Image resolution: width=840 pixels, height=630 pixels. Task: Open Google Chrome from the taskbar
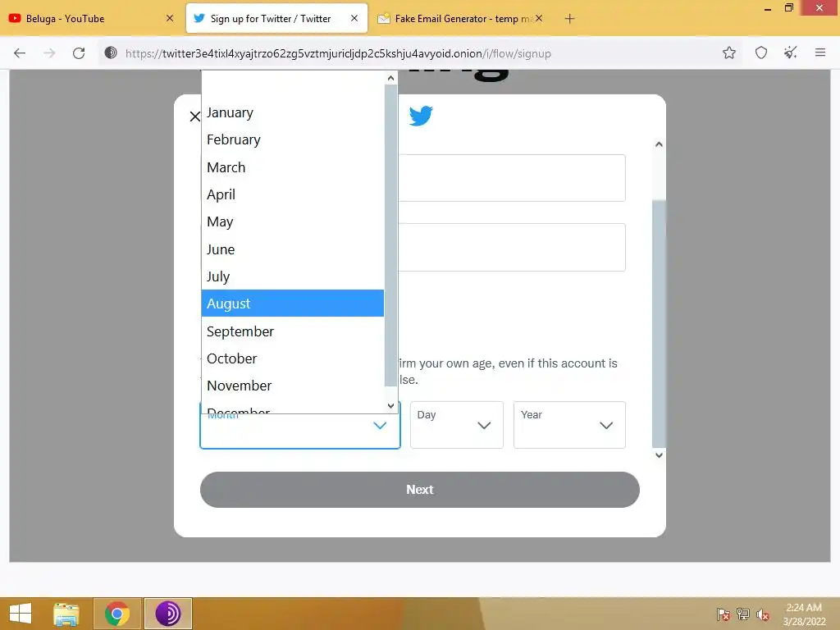tap(117, 614)
